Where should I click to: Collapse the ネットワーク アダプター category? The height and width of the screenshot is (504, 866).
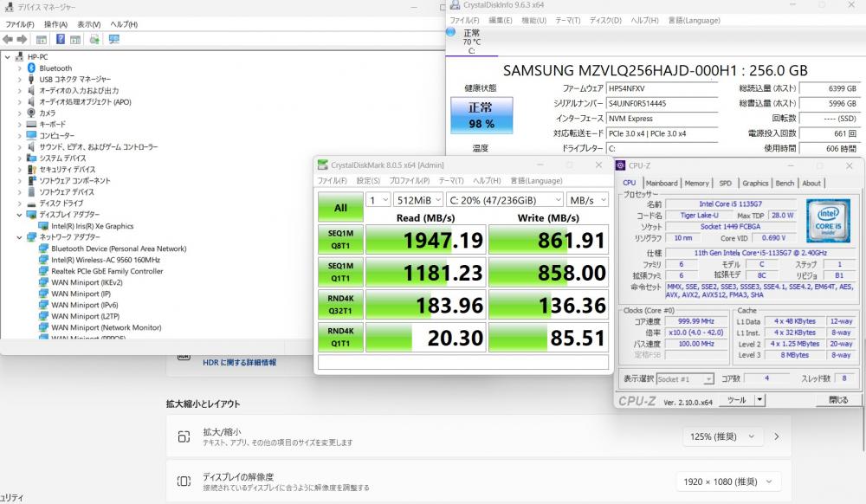point(19,237)
